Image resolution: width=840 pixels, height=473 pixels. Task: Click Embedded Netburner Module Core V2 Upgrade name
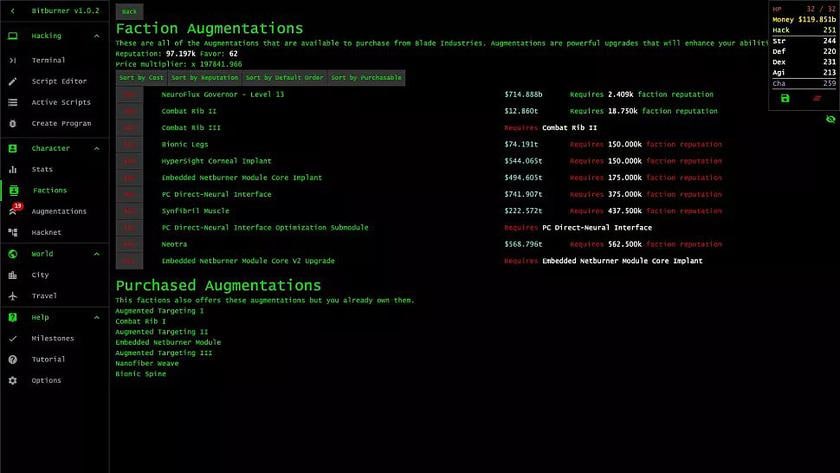(x=248, y=261)
